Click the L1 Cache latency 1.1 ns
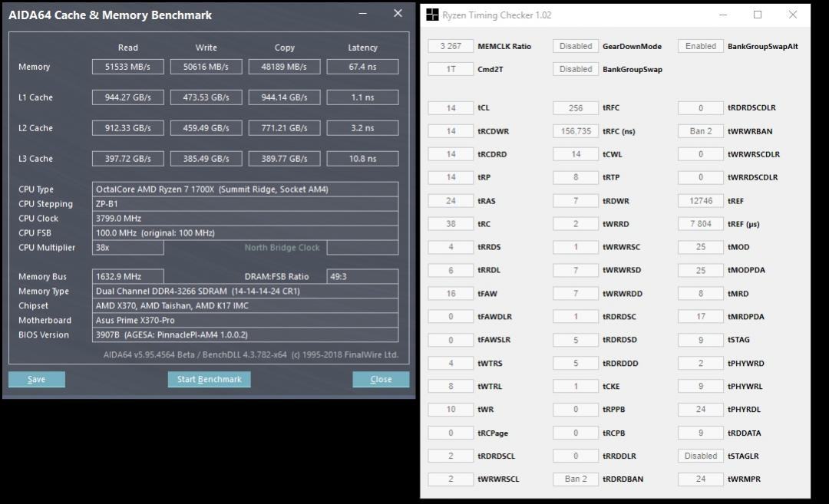 click(362, 97)
